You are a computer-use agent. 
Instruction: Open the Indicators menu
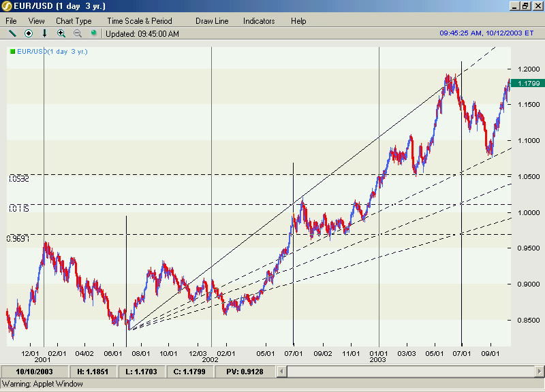click(x=259, y=21)
